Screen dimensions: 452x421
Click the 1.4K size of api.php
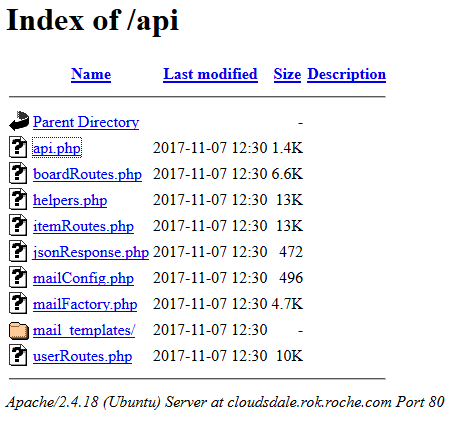coord(287,148)
